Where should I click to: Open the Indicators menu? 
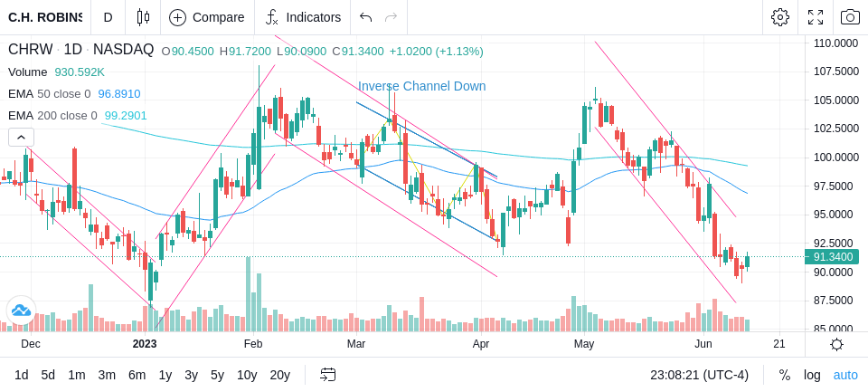pyautogui.click(x=302, y=17)
